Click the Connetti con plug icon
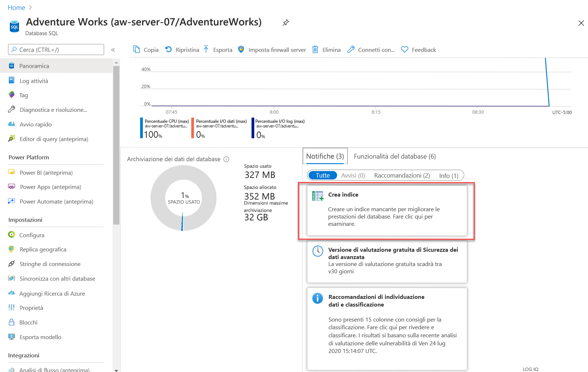The height and width of the screenshot is (372, 588). [351, 49]
